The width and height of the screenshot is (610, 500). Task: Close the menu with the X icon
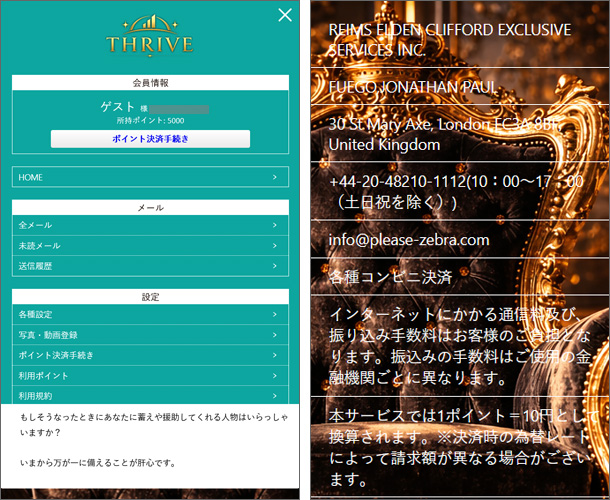click(285, 15)
